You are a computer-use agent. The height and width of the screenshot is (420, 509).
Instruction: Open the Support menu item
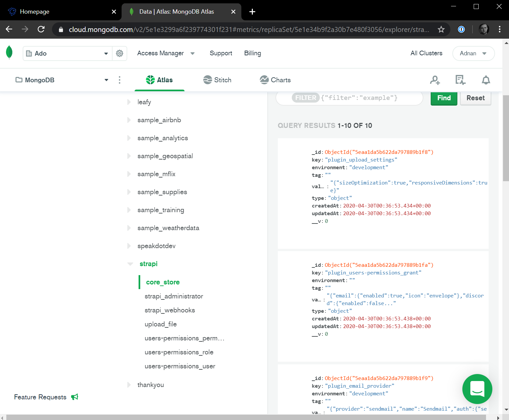(221, 53)
